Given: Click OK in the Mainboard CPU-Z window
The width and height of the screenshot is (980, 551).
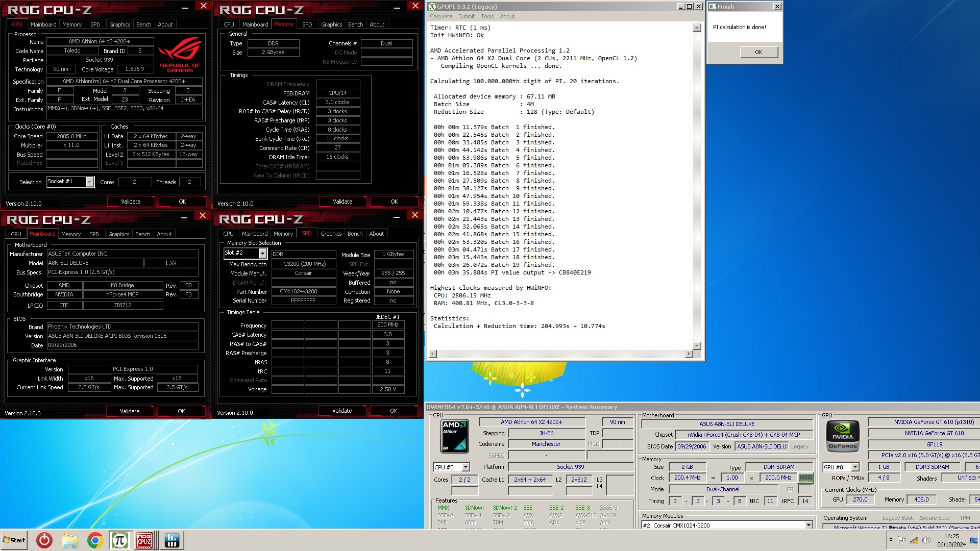Looking at the screenshot, I should (x=181, y=411).
